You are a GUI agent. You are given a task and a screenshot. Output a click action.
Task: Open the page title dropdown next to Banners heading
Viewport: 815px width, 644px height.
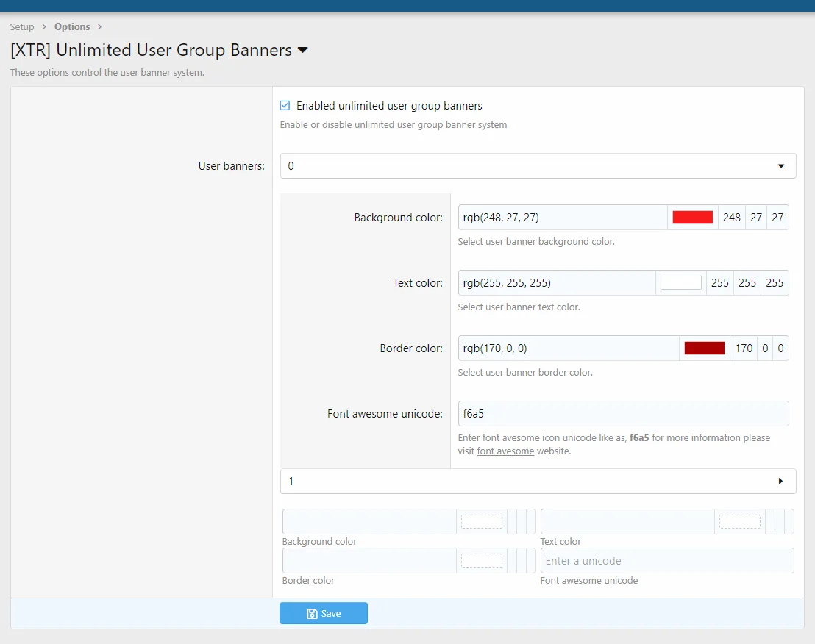click(303, 50)
